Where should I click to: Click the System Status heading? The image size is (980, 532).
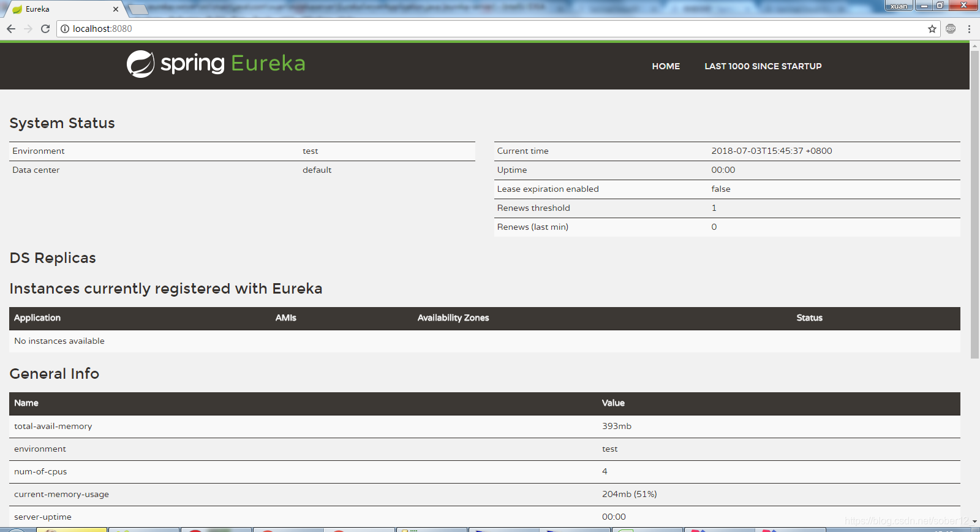62,123
